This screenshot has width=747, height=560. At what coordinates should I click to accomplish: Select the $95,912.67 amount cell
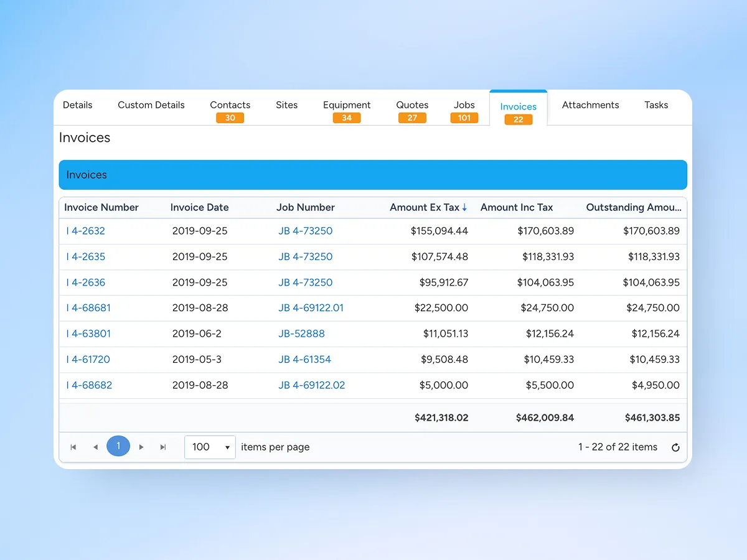pyautogui.click(x=444, y=282)
